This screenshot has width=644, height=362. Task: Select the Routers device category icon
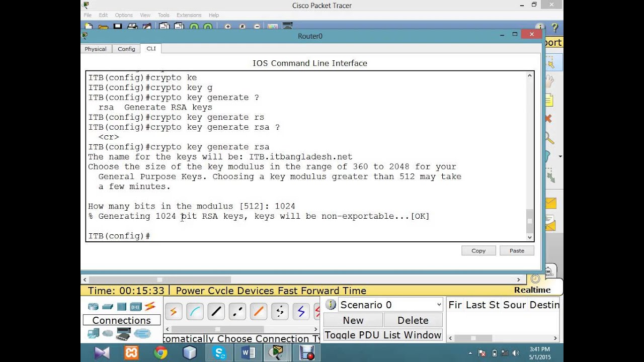[93, 306]
